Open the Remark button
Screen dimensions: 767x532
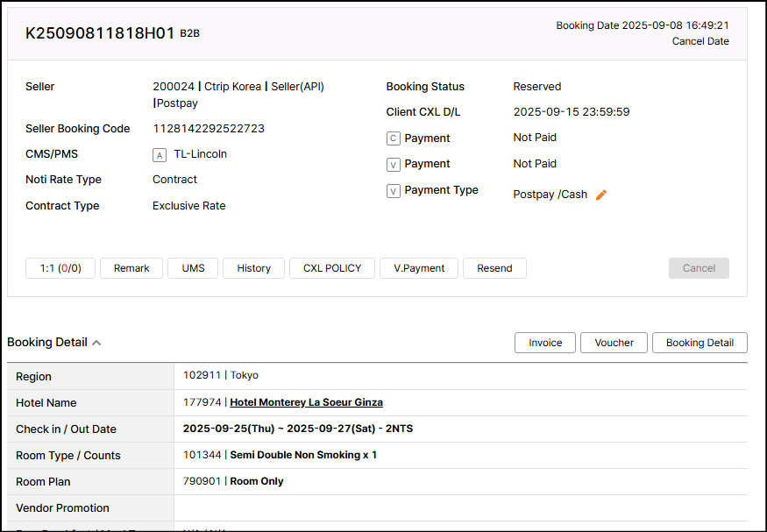click(x=131, y=268)
